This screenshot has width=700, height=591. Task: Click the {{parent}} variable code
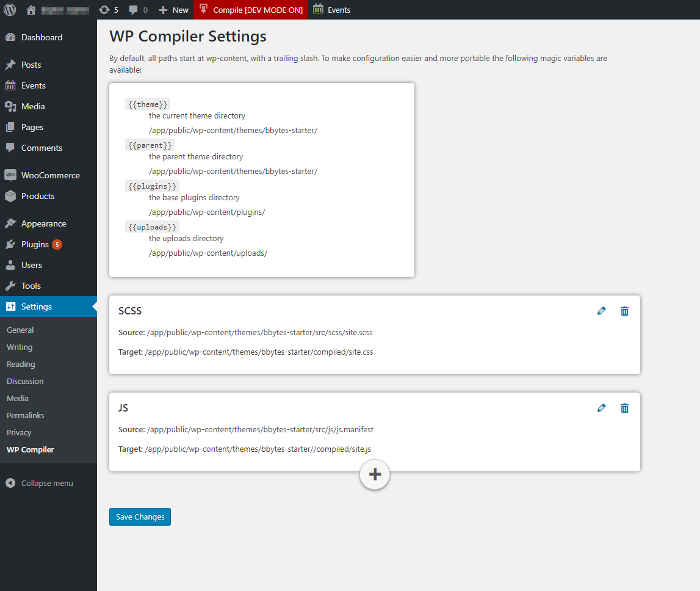pyautogui.click(x=150, y=146)
